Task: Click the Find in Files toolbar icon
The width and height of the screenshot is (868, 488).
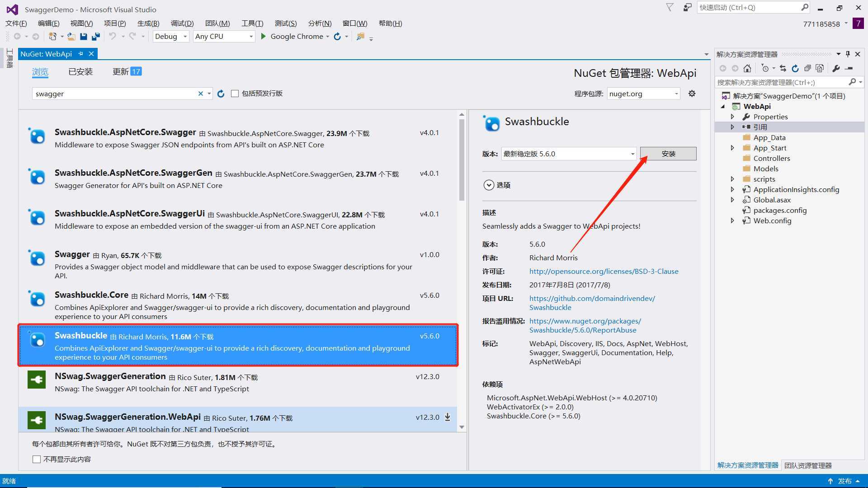Action: pyautogui.click(x=360, y=37)
